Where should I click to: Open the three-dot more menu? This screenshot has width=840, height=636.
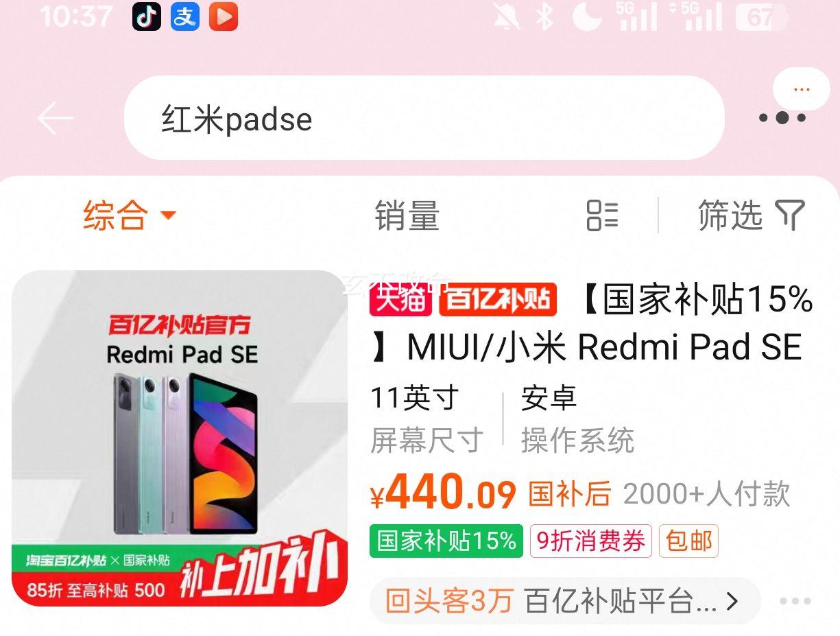(x=782, y=118)
